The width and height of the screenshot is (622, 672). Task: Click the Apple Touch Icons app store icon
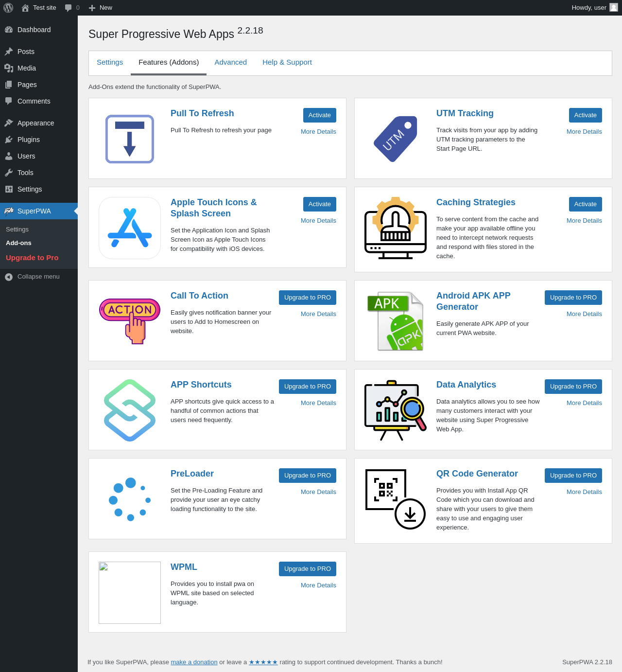click(130, 228)
